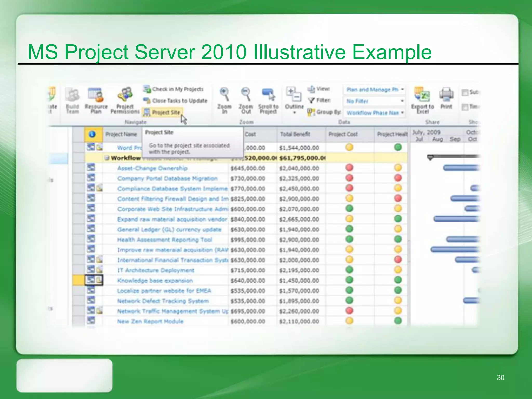
Task: Click Check in My Projects
Action: tap(173, 89)
